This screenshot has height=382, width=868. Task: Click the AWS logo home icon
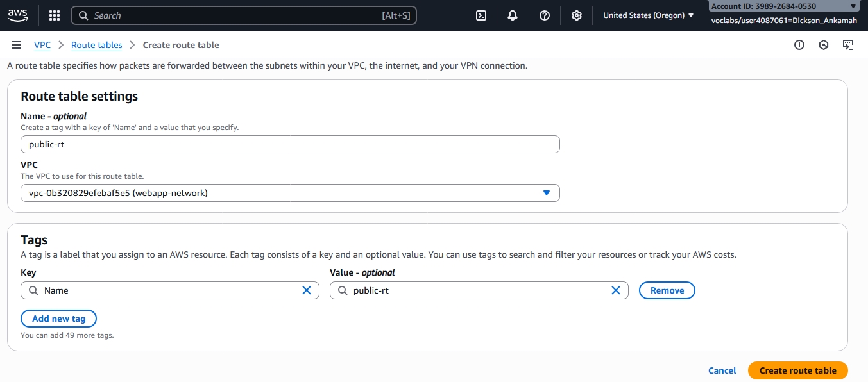coord(17,15)
